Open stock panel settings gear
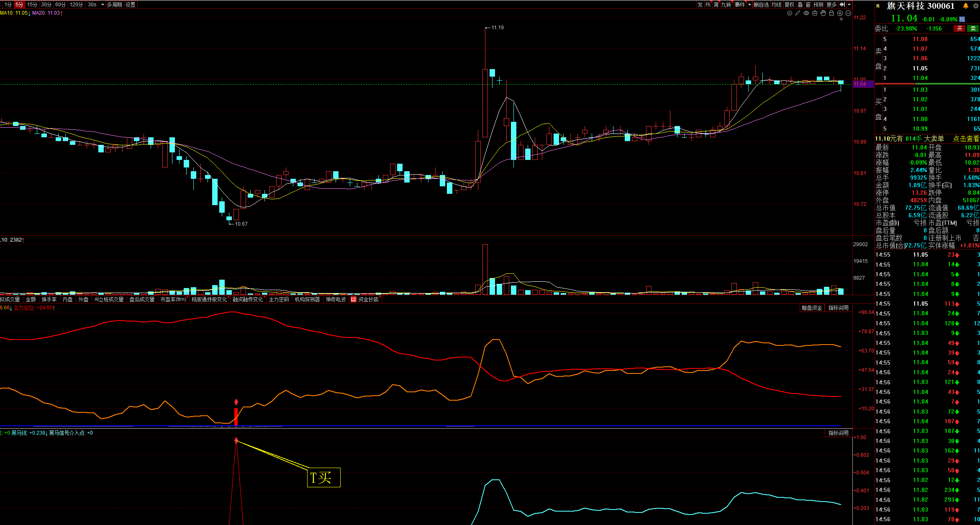Viewport: 980px width, 525px height. point(975,6)
